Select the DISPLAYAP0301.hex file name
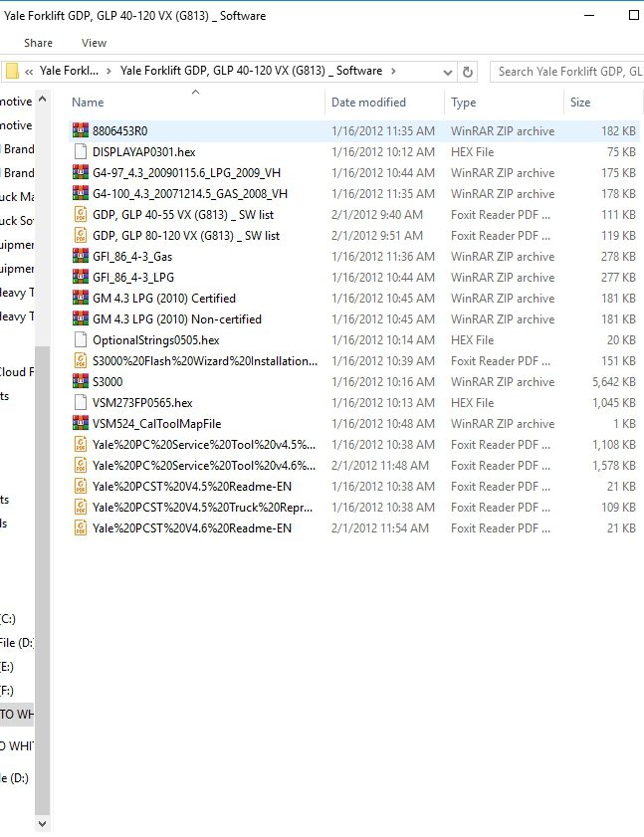Screen dimensions: 644x837 pyautogui.click(x=143, y=151)
